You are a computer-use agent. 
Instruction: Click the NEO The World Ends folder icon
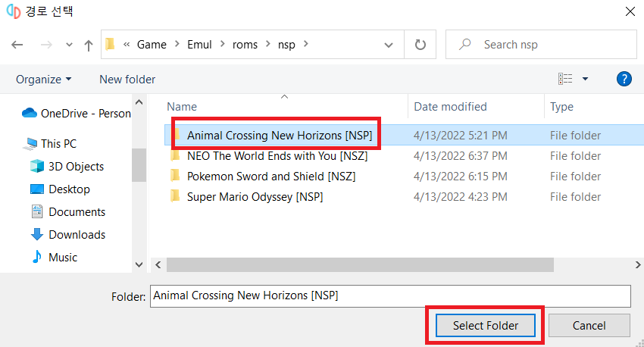coord(175,155)
